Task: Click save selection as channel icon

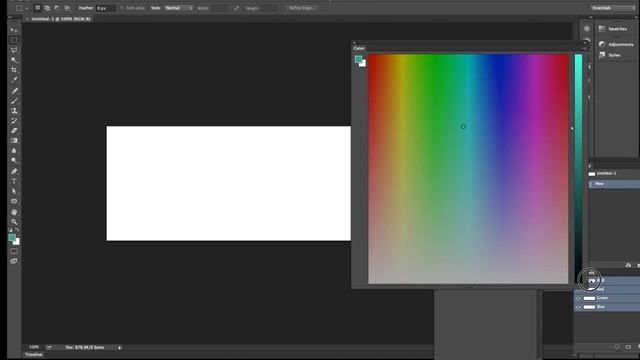Action: [x=628, y=347]
